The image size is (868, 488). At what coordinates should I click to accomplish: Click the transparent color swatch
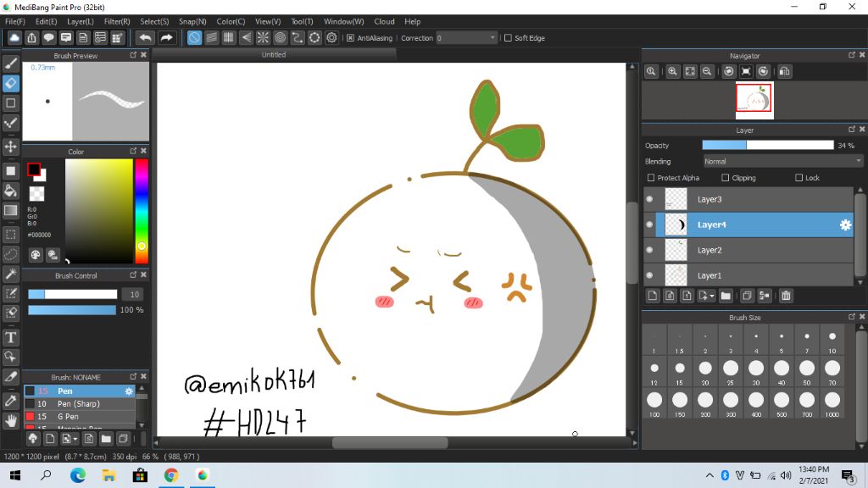[x=36, y=194]
